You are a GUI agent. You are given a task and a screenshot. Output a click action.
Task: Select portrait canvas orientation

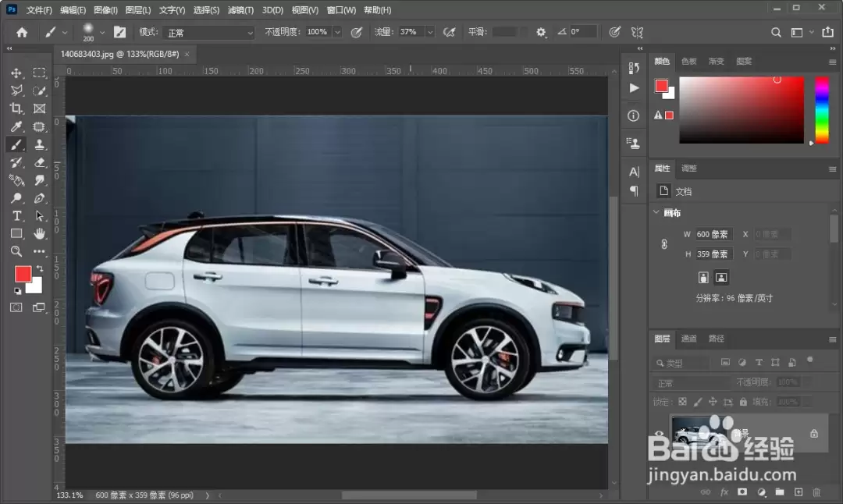tap(703, 277)
